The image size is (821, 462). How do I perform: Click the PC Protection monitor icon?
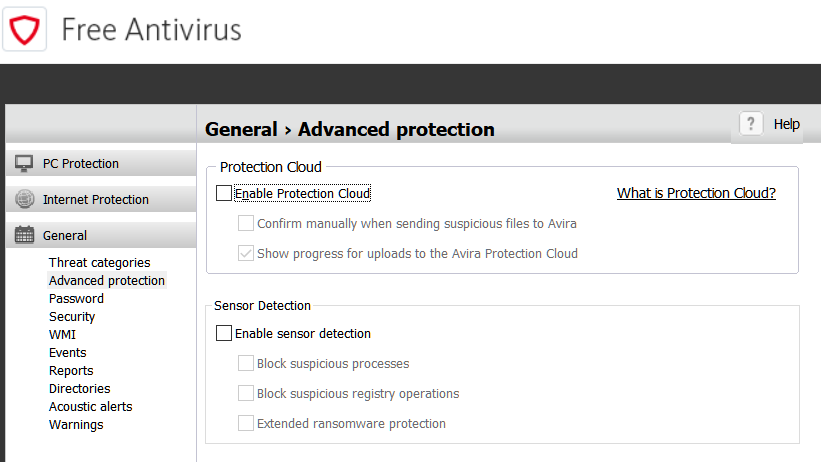click(x=24, y=163)
